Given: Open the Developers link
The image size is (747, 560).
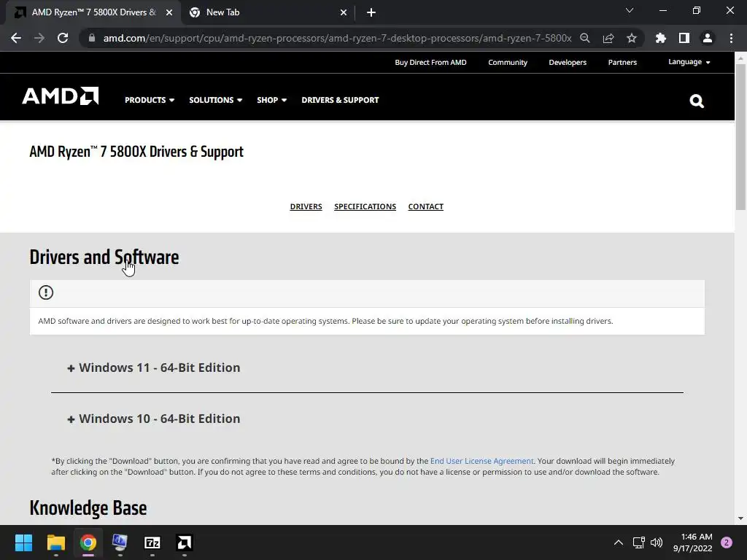Looking at the screenshot, I should pos(568,63).
